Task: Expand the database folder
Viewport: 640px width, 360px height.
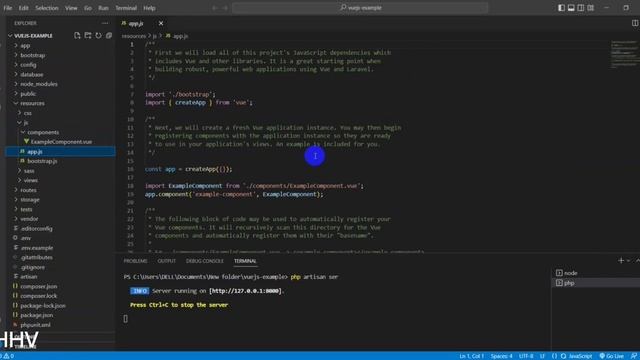Action: coord(31,74)
